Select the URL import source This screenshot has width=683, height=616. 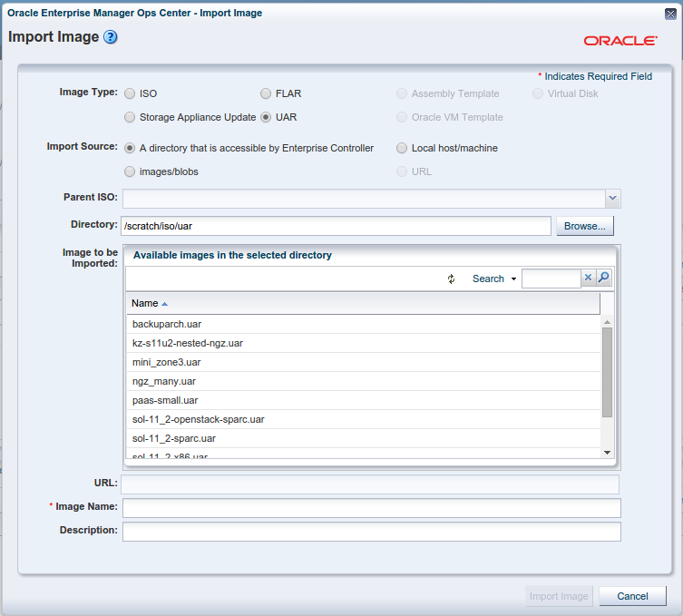402,171
